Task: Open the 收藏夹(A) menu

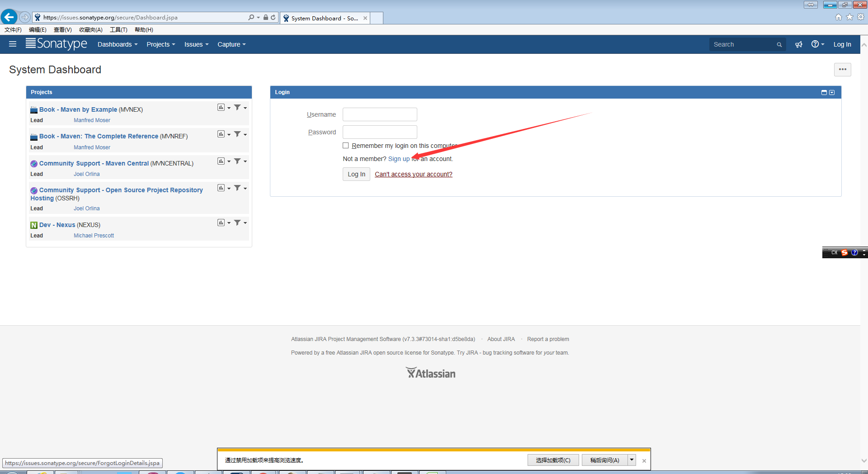Action: 90,30
